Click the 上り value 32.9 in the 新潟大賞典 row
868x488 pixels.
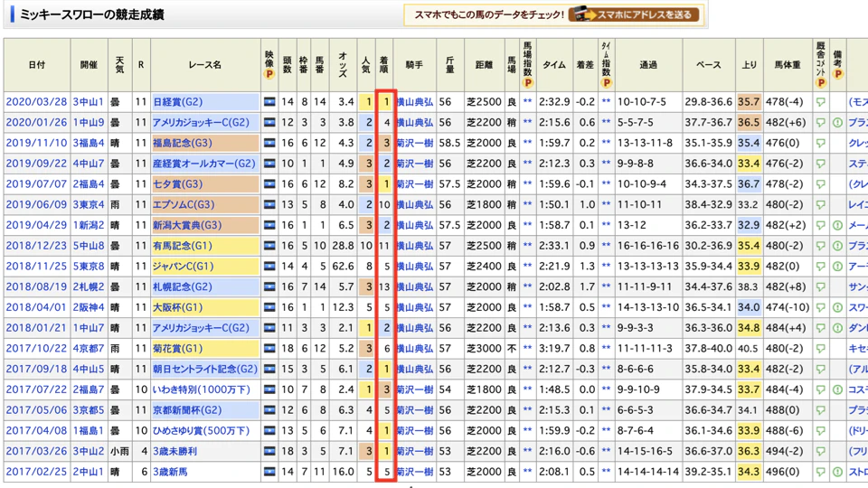click(749, 225)
